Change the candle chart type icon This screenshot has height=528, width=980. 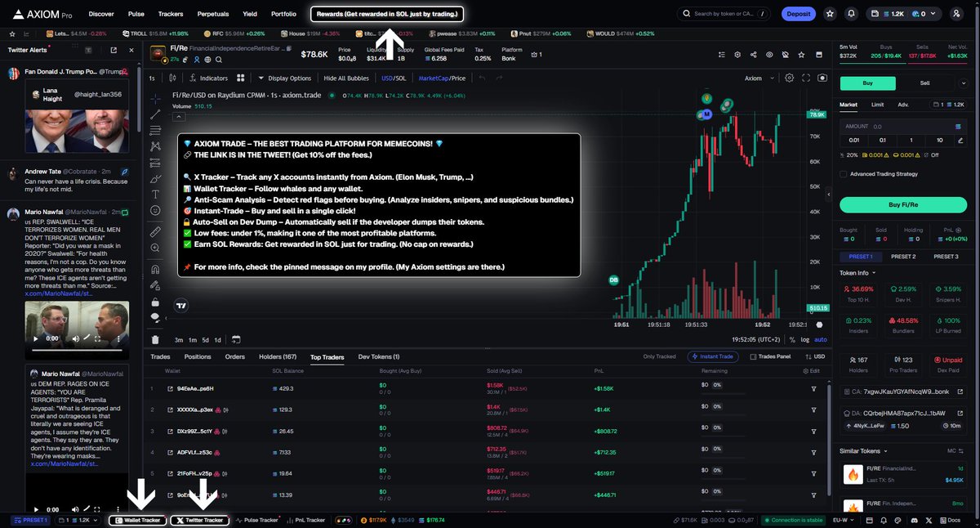172,78
